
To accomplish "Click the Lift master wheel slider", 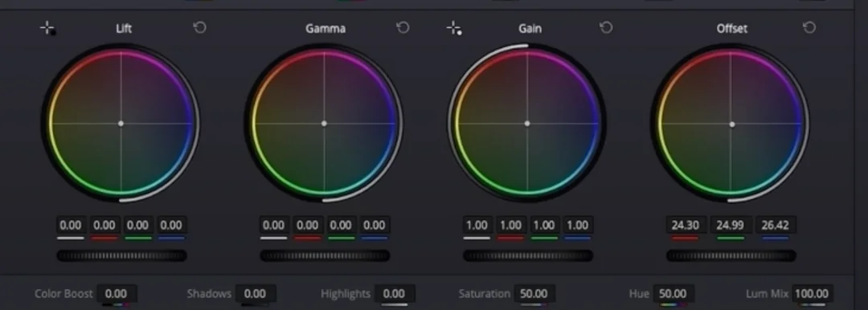I will coord(122,255).
